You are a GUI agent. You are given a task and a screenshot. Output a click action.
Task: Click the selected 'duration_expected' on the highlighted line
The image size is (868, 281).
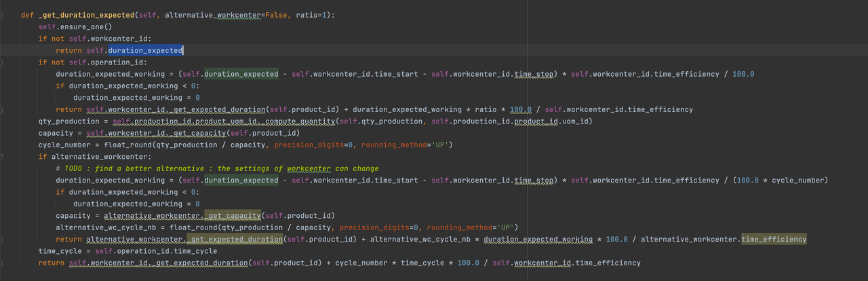point(145,50)
